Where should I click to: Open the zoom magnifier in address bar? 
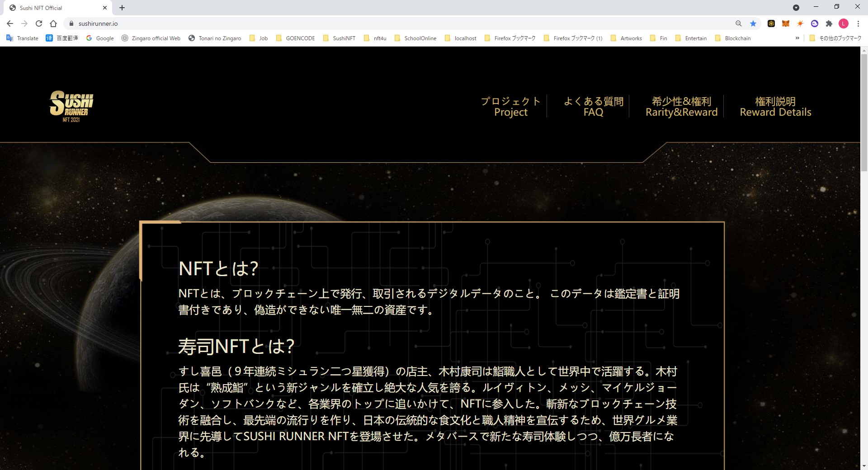point(739,23)
